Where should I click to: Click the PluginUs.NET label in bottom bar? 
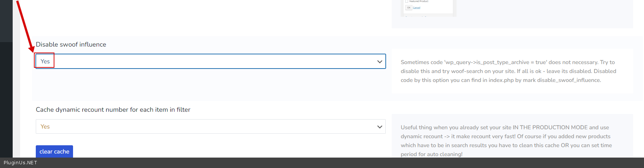pyautogui.click(x=20, y=163)
